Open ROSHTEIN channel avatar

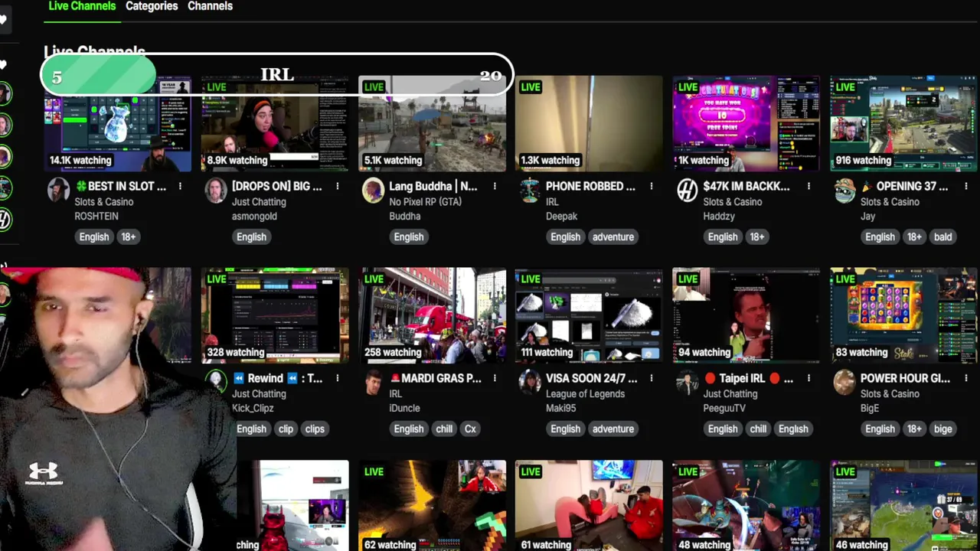tap(58, 190)
